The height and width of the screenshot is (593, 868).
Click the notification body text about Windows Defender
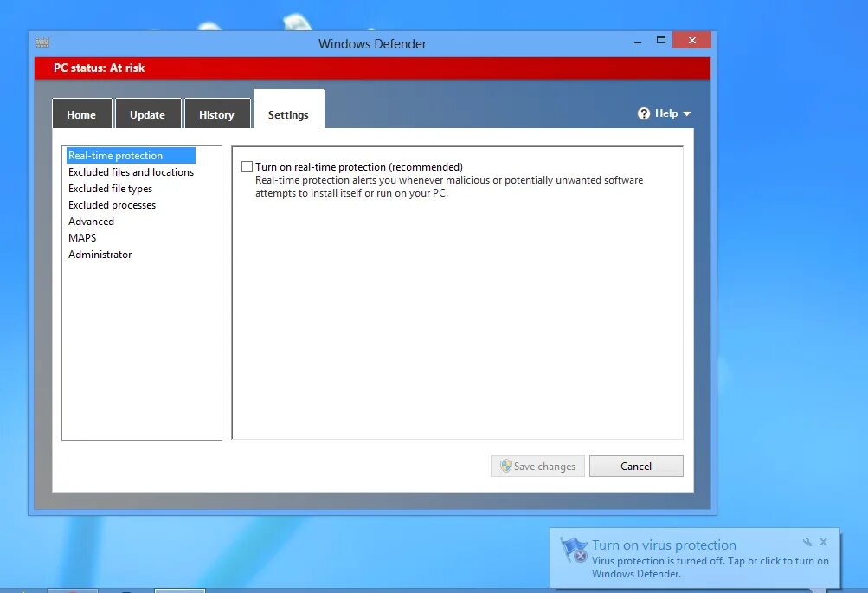[x=710, y=568]
